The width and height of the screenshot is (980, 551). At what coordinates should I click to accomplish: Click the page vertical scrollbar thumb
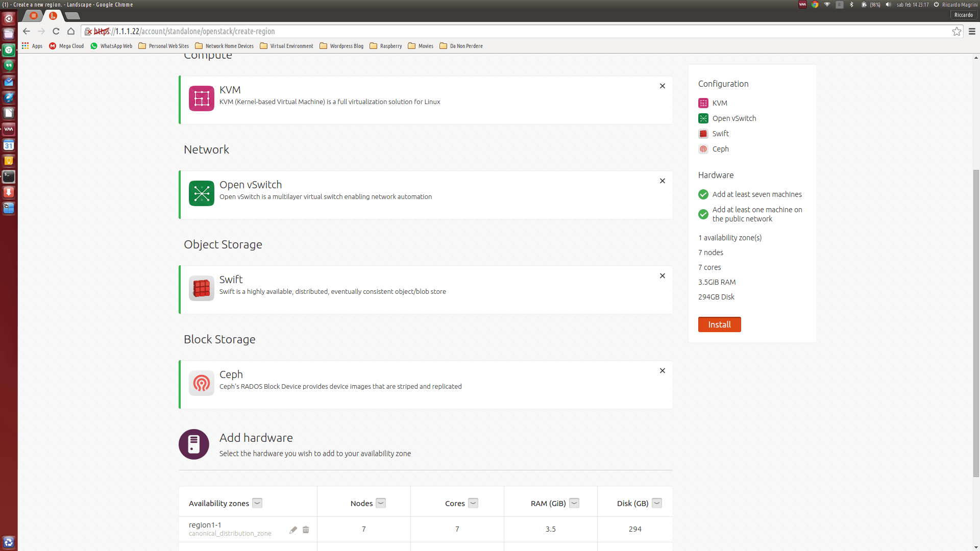click(976, 323)
